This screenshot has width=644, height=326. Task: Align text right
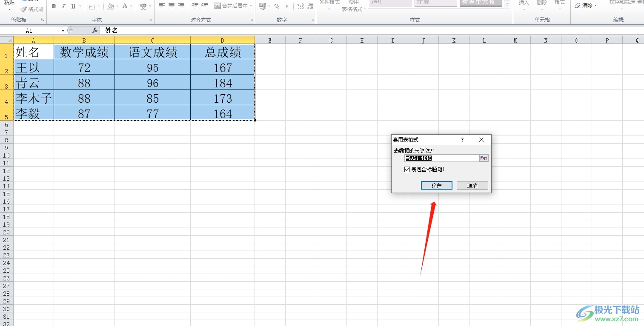coord(181,6)
